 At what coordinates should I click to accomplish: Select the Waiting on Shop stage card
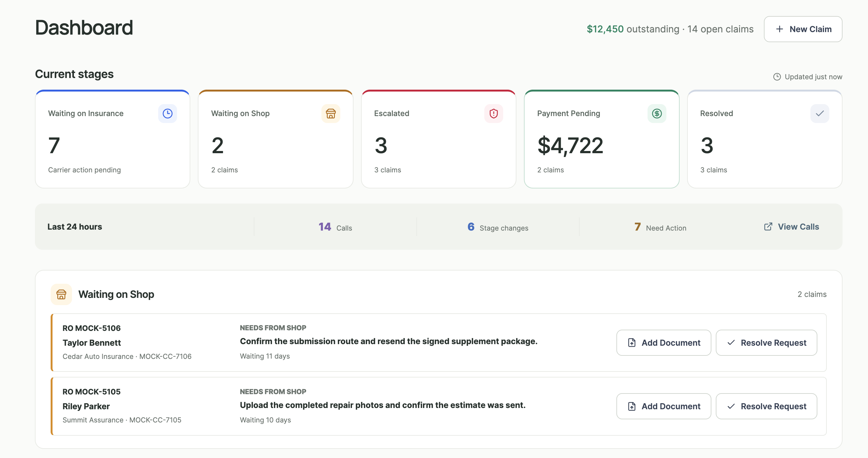pos(275,139)
